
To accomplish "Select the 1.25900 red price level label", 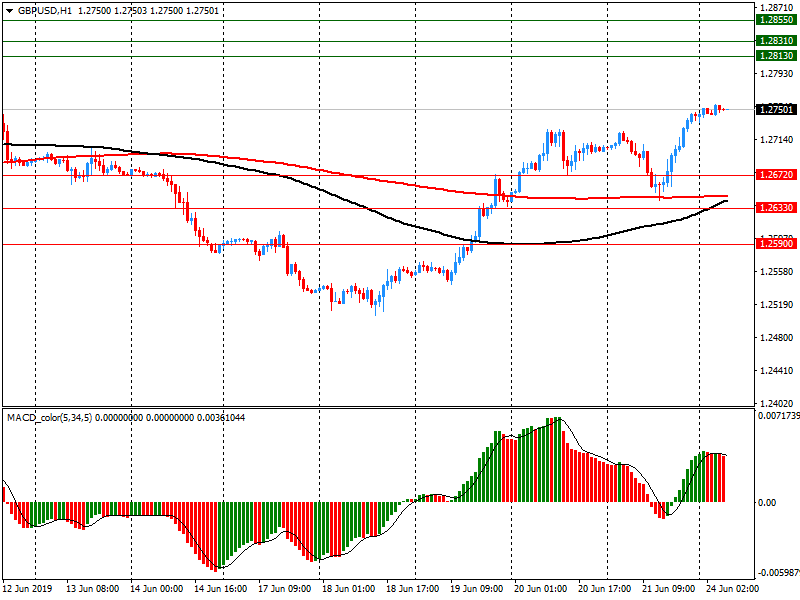I will click(776, 244).
